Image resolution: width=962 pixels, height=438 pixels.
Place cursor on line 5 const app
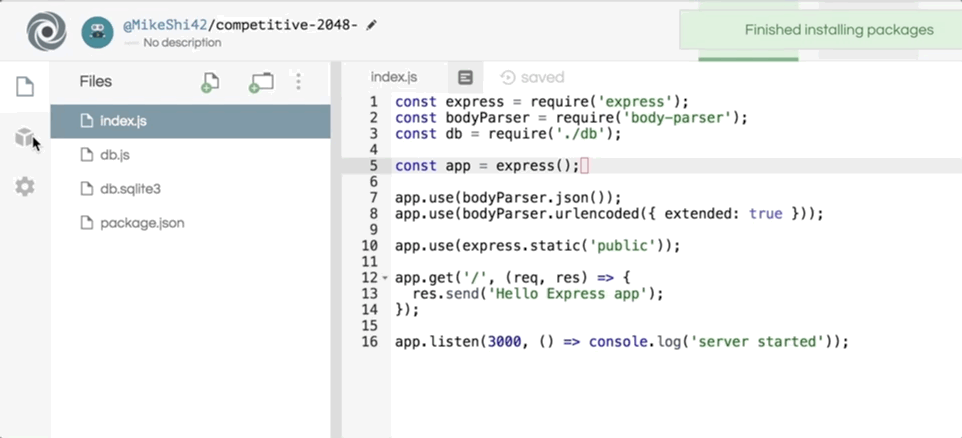click(x=487, y=166)
